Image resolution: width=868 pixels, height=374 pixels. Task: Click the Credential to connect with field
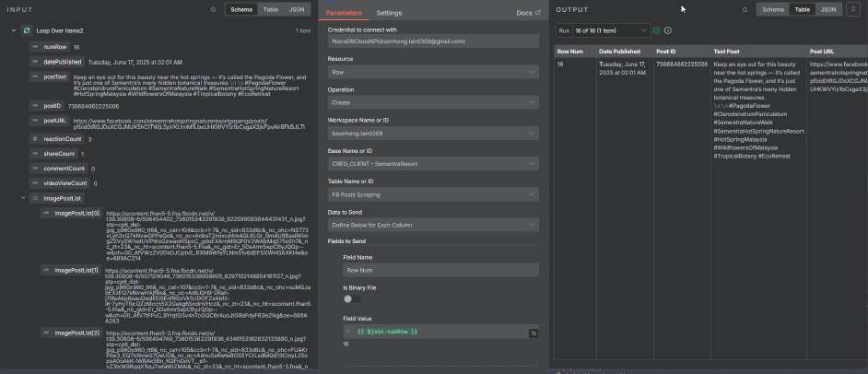click(433, 41)
